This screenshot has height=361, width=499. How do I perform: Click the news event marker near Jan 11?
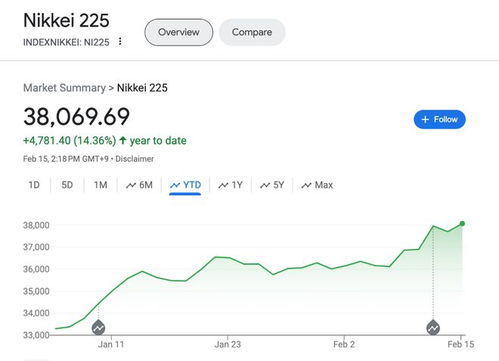point(98,328)
